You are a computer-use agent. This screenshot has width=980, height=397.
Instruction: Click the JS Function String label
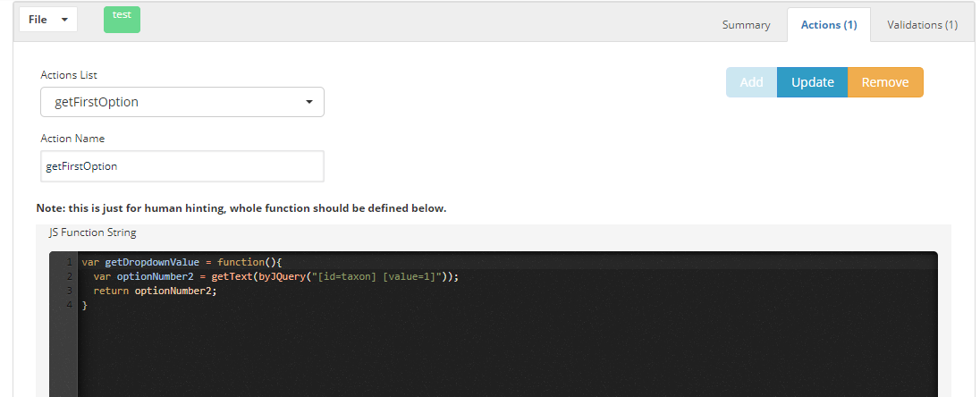tap(92, 232)
